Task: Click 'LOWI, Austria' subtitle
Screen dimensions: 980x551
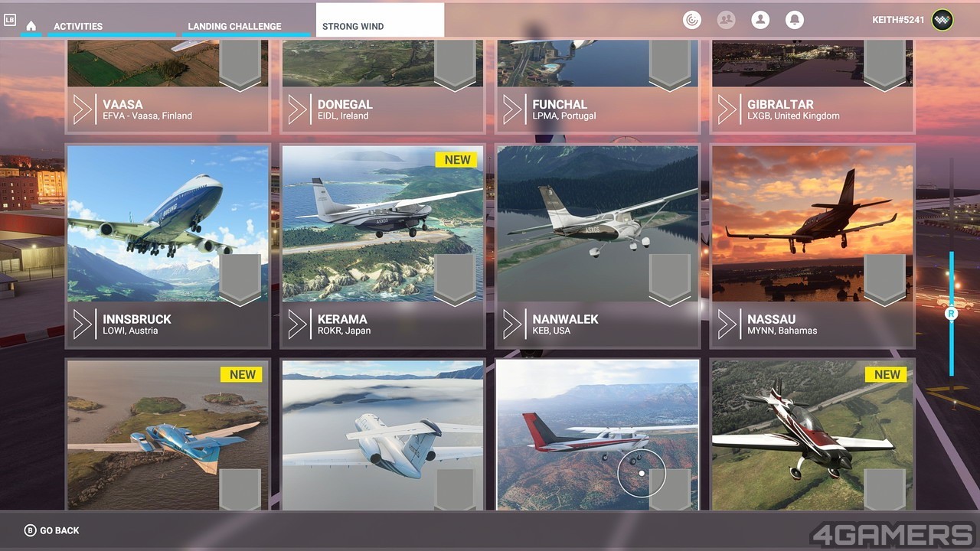Action: pos(130,331)
